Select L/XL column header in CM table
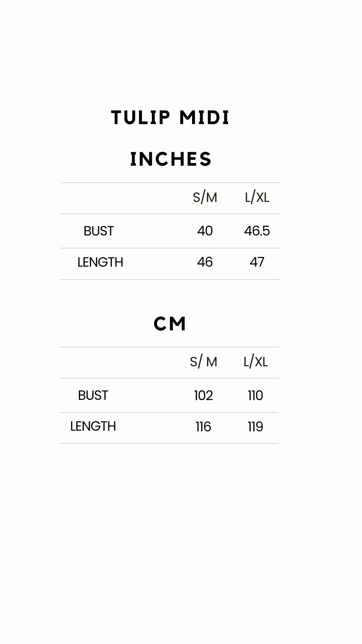The image size is (362, 644). point(256,362)
